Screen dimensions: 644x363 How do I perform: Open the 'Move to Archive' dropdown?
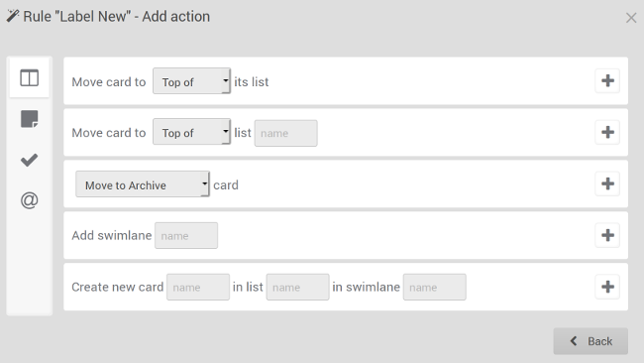click(x=143, y=184)
